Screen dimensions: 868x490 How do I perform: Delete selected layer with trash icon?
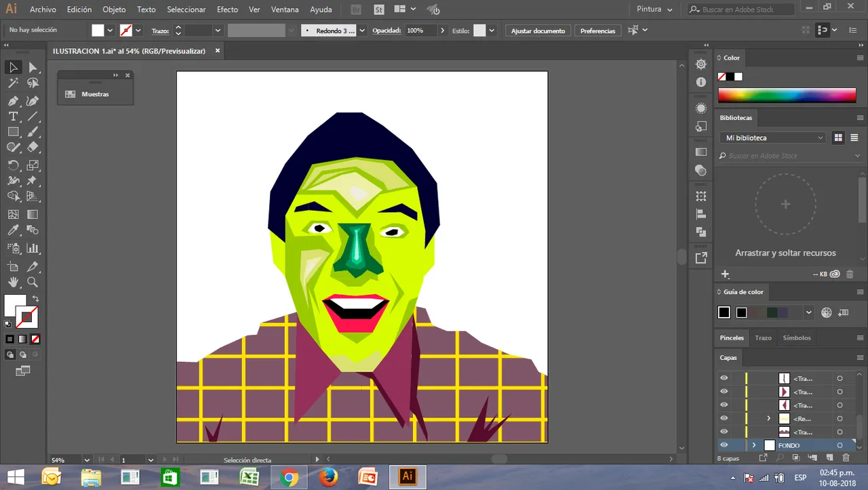tap(845, 458)
